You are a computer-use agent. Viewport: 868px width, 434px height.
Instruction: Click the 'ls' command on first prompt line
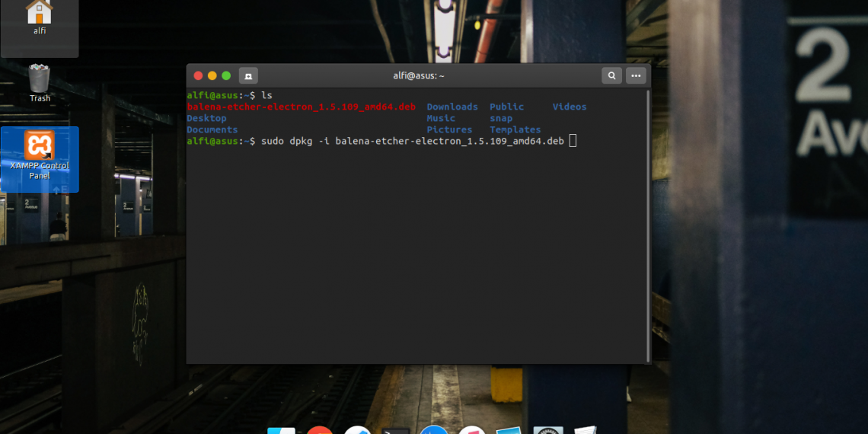266,95
